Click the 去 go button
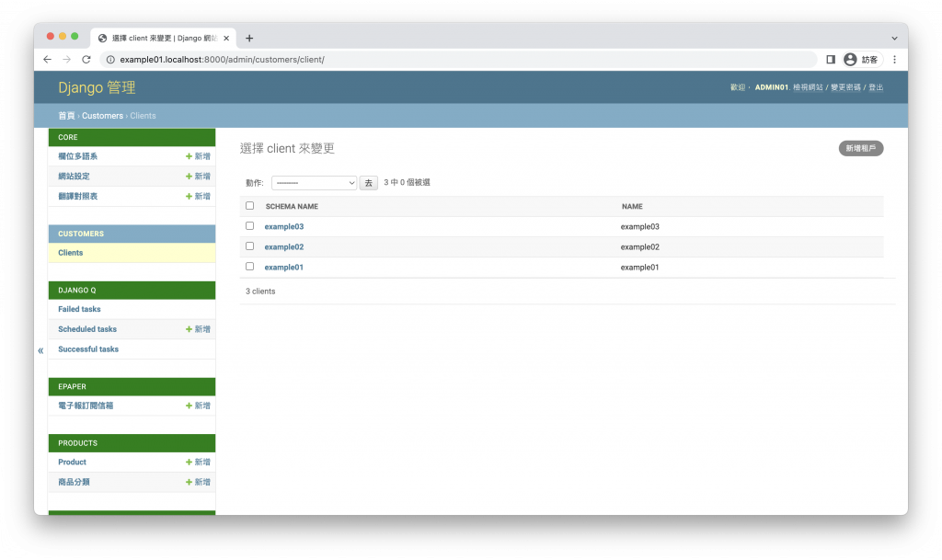 (x=368, y=183)
